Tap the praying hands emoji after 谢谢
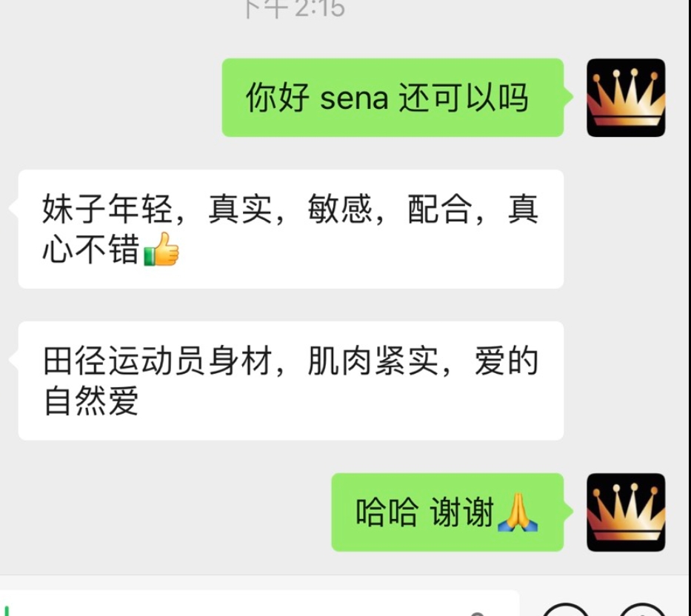691x616 pixels. tap(518, 512)
